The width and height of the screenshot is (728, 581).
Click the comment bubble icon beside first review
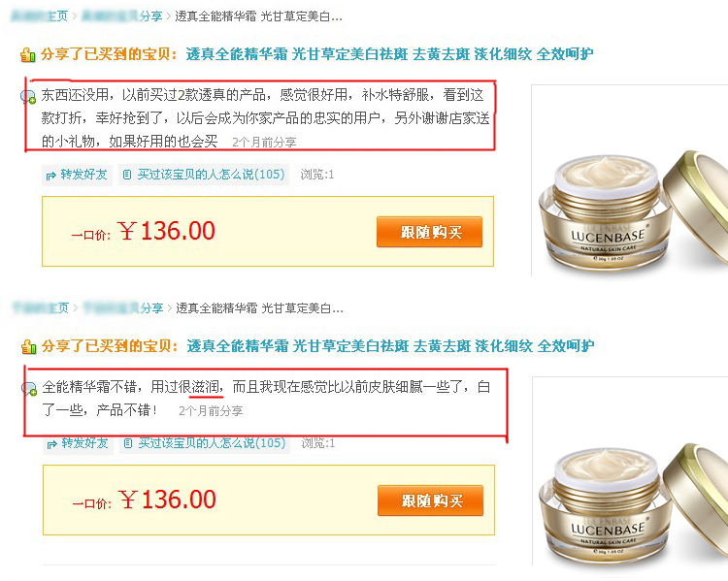click(28, 97)
